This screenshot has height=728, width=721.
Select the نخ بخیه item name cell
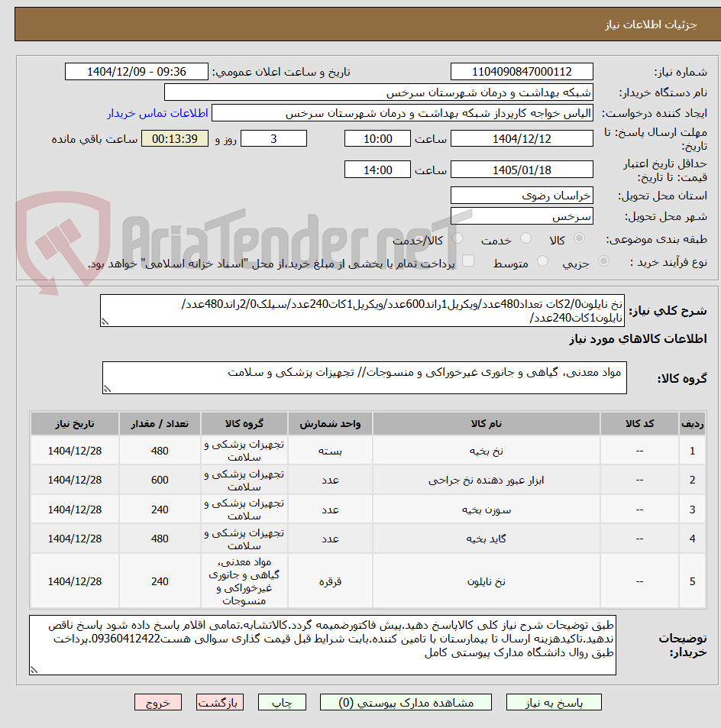click(x=486, y=451)
